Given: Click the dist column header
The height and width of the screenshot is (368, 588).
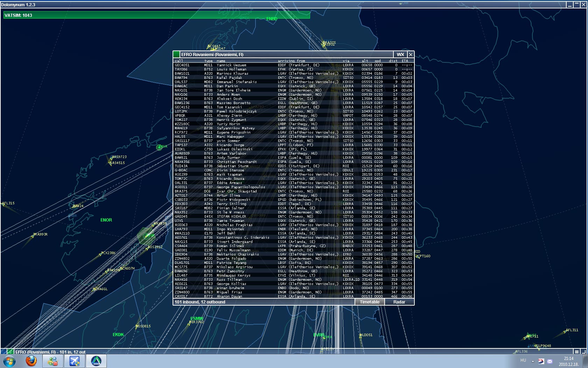Looking at the screenshot, I should [x=393, y=61].
